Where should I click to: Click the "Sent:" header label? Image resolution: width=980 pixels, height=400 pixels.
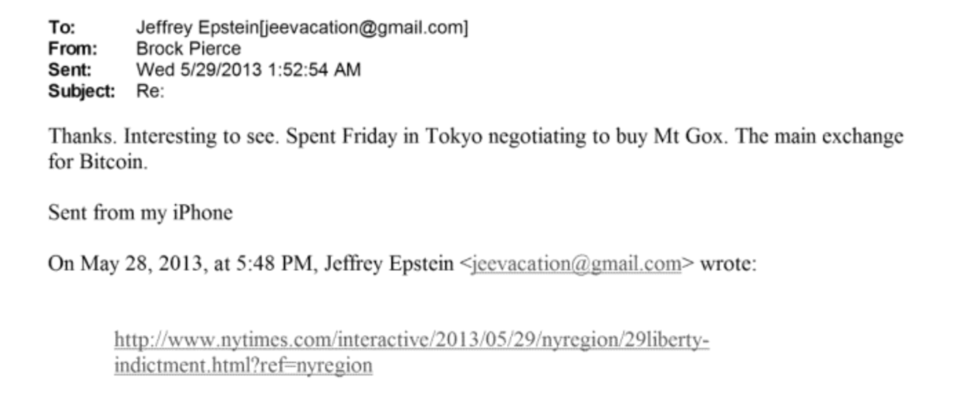70,69
